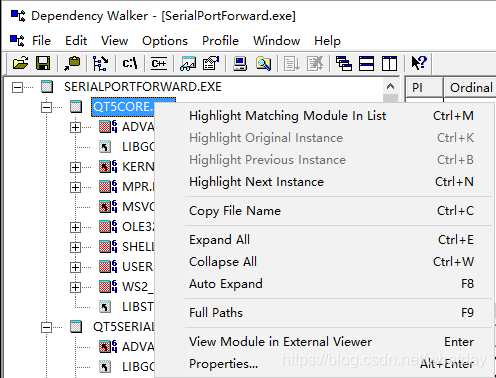Click the Tile Vertically toolbar icon
Screen dimensions: 496x378
[389, 63]
